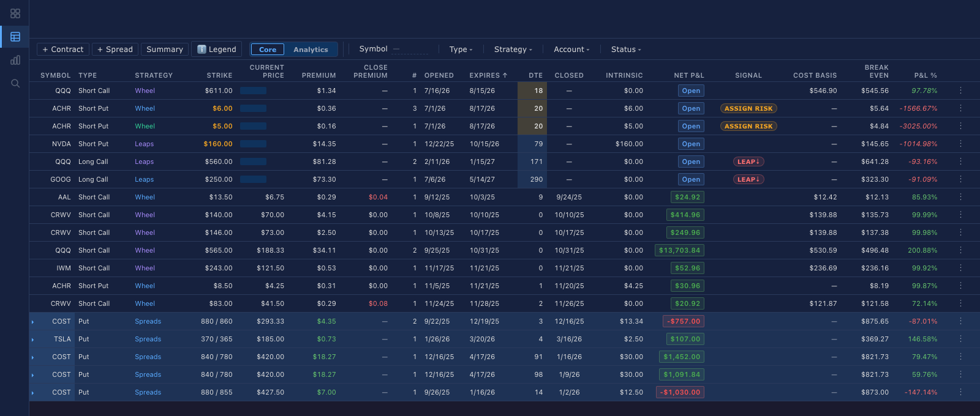Click Open status on GOOG $250.00 row
Screen dimensions: 980x416
[x=691, y=179]
